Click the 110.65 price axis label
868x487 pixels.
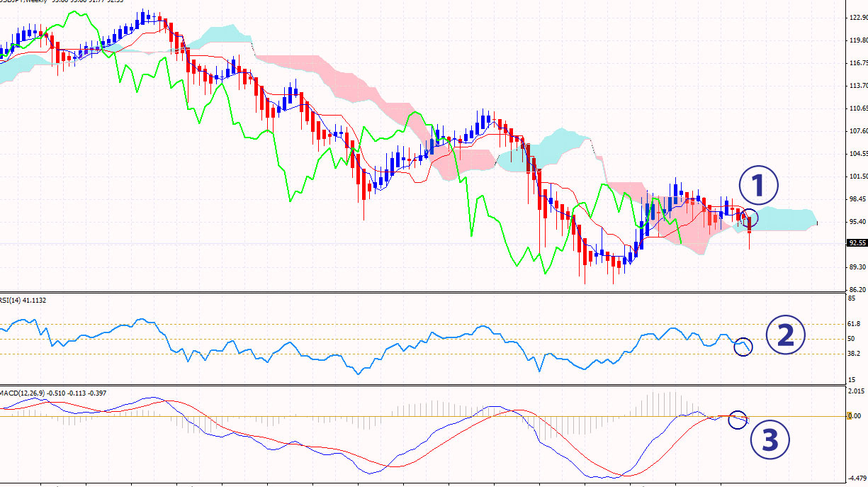[x=857, y=108]
